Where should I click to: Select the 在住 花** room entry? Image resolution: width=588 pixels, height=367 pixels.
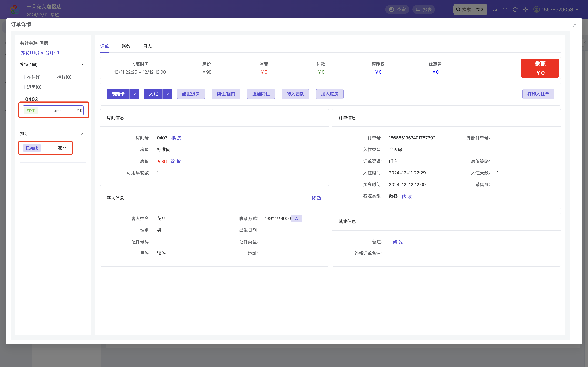click(x=53, y=110)
